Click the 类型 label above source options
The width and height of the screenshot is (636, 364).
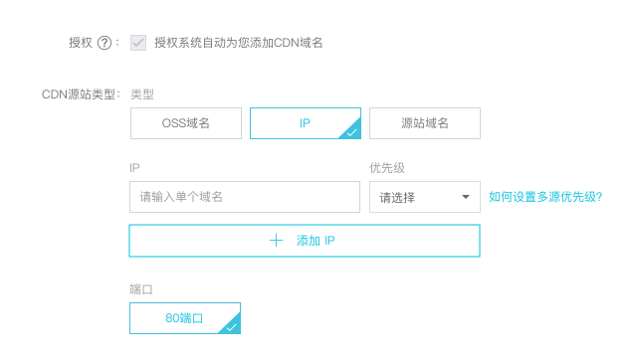pos(142,94)
